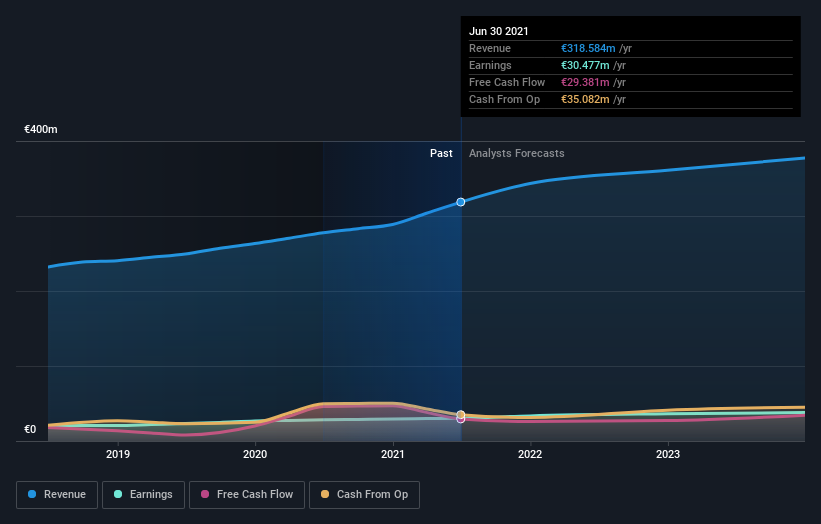Toggle the Free Cash Flow series
This screenshot has height=524, width=821.
pos(247,495)
